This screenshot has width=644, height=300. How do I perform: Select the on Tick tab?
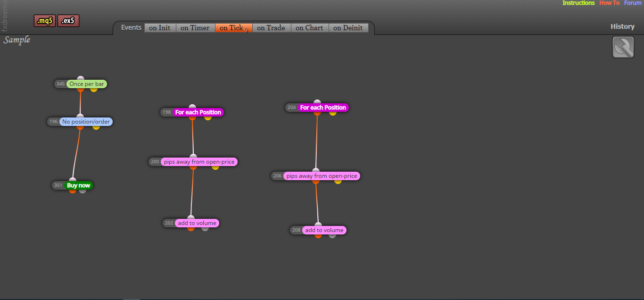point(234,28)
